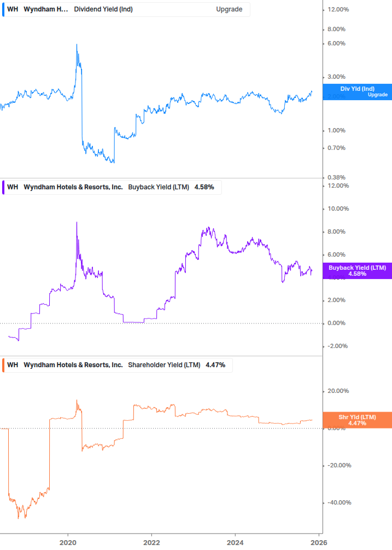Click the orange Shr Yld (LTM) 4.47% axis flag
The width and height of the screenshot is (392, 550).
[x=358, y=419]
